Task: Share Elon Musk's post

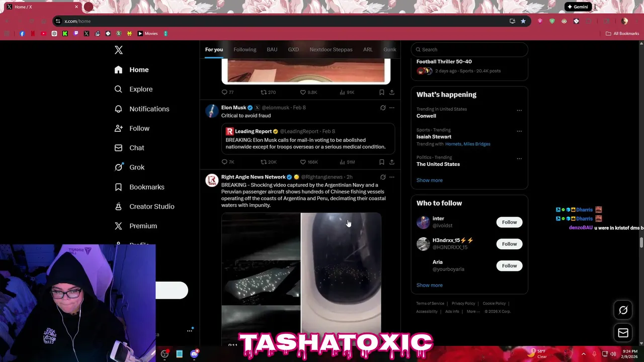Action: pyautogui.click(x=392, y=162)
